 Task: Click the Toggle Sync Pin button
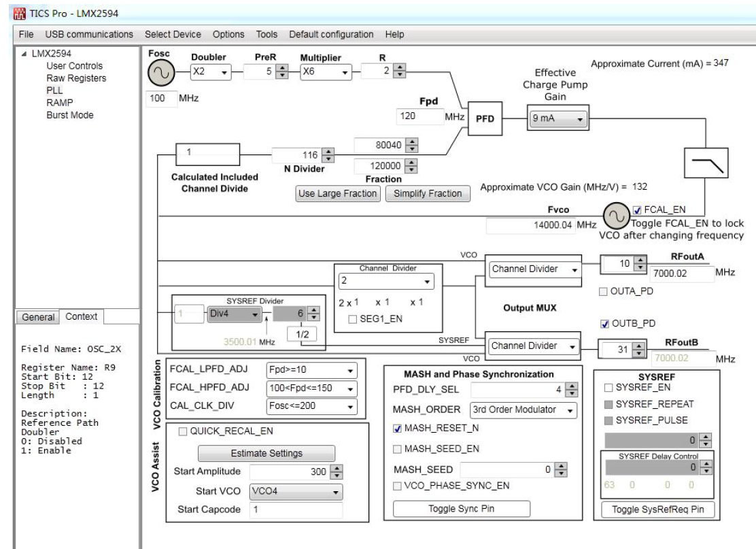[x=462, y=508]
